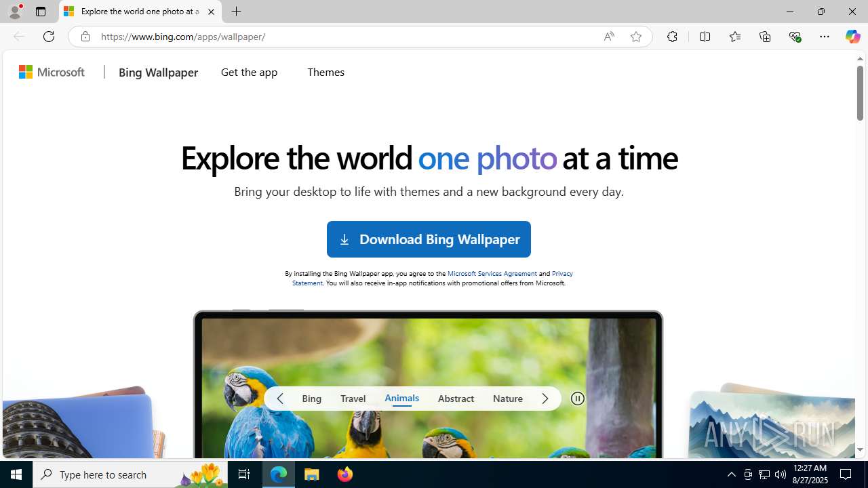Add this page to favorites

[x=636, y=37]
